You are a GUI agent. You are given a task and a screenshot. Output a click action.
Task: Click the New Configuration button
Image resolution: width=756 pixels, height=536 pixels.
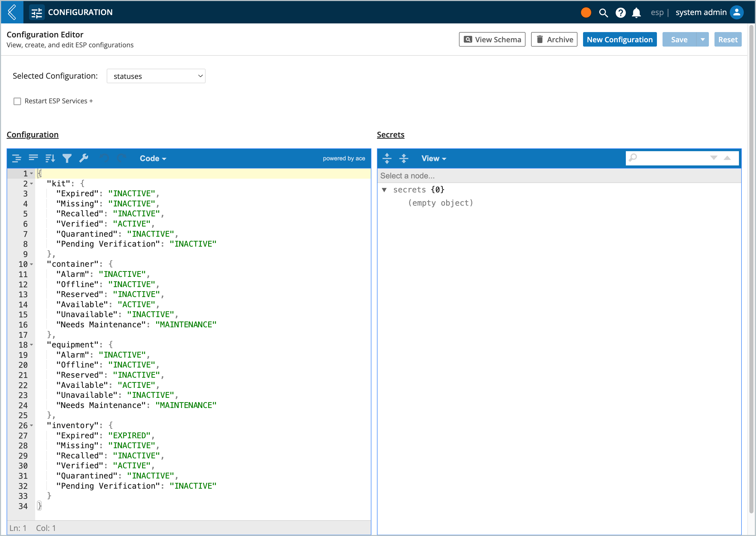(x=619, y=40)
